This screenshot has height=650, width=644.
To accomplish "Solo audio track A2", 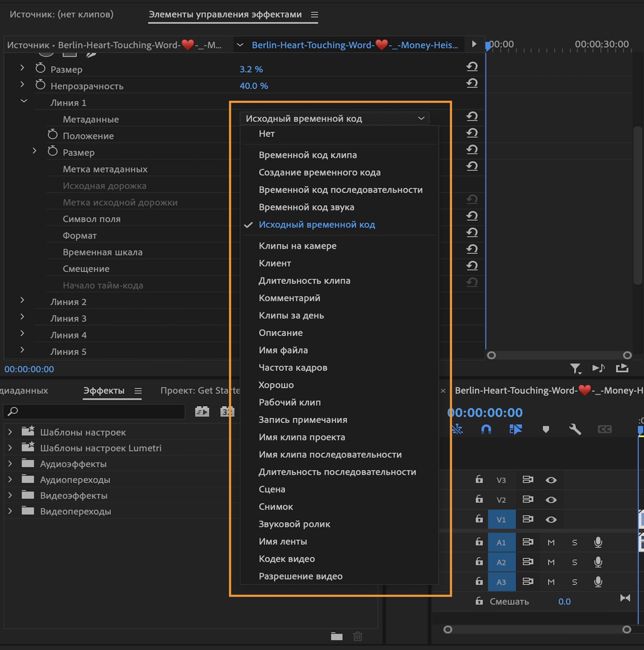I will pyautogui.click(x=575, y=562).
